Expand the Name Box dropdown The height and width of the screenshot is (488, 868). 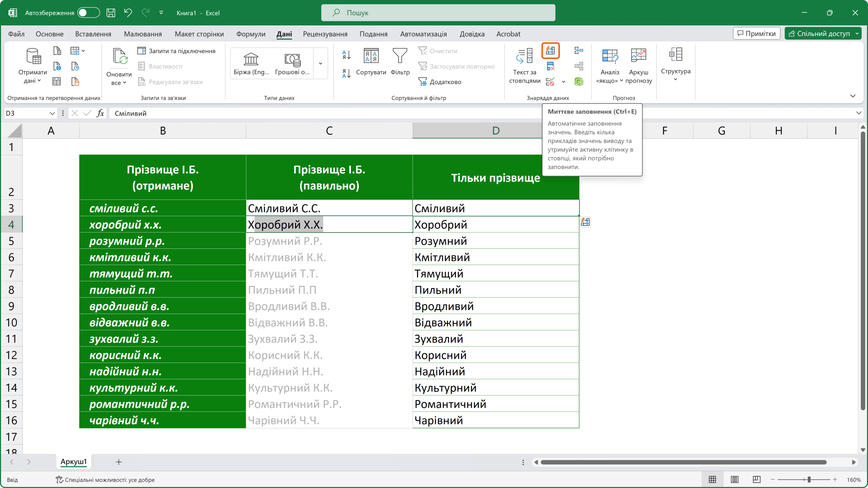(52, 113)
